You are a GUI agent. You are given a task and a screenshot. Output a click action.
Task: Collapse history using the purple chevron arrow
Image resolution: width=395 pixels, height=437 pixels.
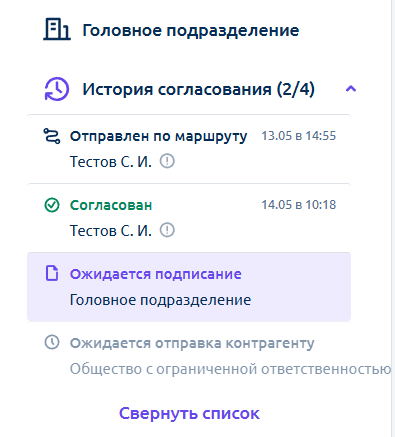pos(351,89)
